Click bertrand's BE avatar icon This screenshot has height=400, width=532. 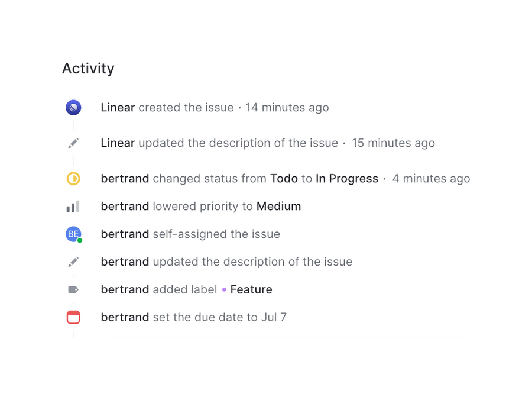(x=73, y=234)
